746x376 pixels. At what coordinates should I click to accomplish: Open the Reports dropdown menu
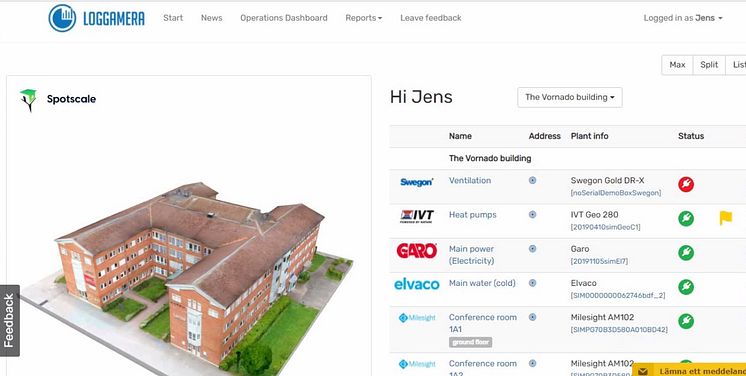[x=363, y=18]
